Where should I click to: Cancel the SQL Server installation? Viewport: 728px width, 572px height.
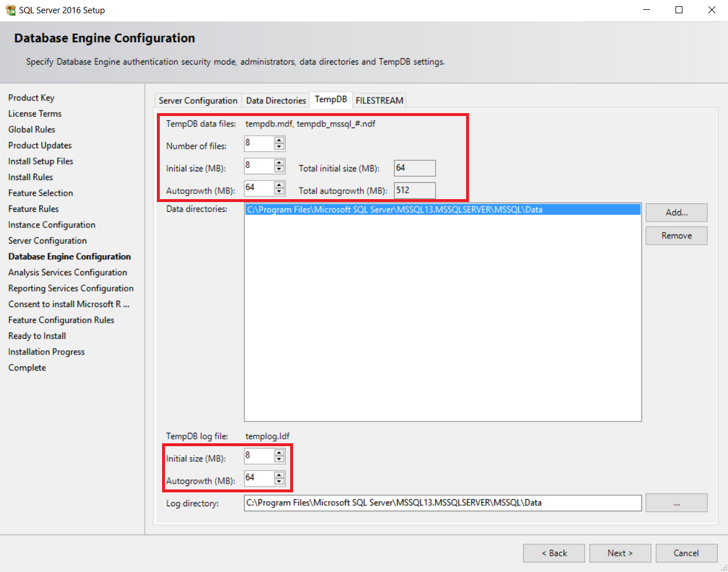[686, 553]
